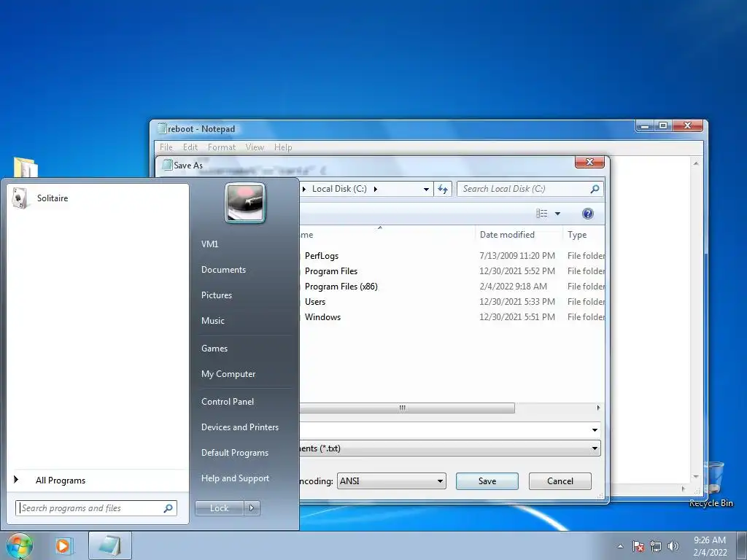Click the horizontal scrollbar in file list
This screenshot has height=560, width=747.
point(407,408)
